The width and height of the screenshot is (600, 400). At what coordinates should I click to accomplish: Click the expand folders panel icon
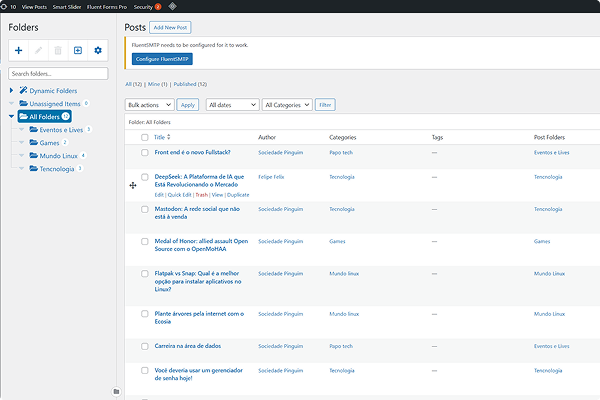coord(78,50)
